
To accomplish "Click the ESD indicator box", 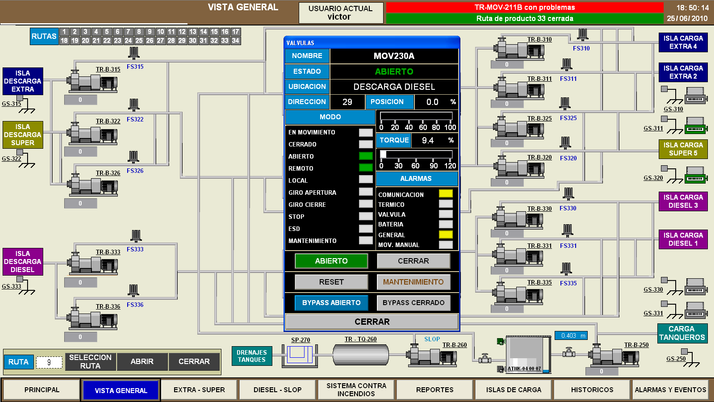I will pos(366,229).
